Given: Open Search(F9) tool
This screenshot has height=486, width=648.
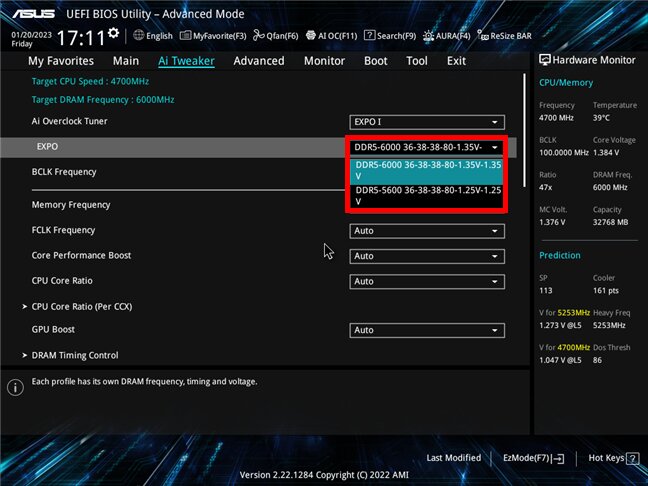Looking at the screenshot, I should (390, 36).
